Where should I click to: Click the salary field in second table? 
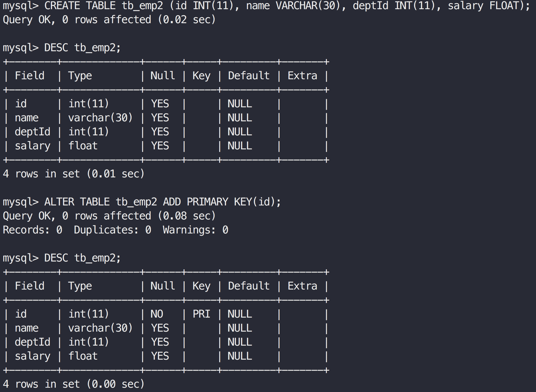coord(33,356)
